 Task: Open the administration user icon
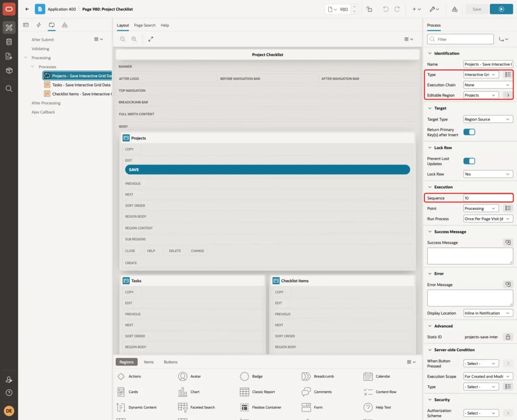(x=9, y=380)
